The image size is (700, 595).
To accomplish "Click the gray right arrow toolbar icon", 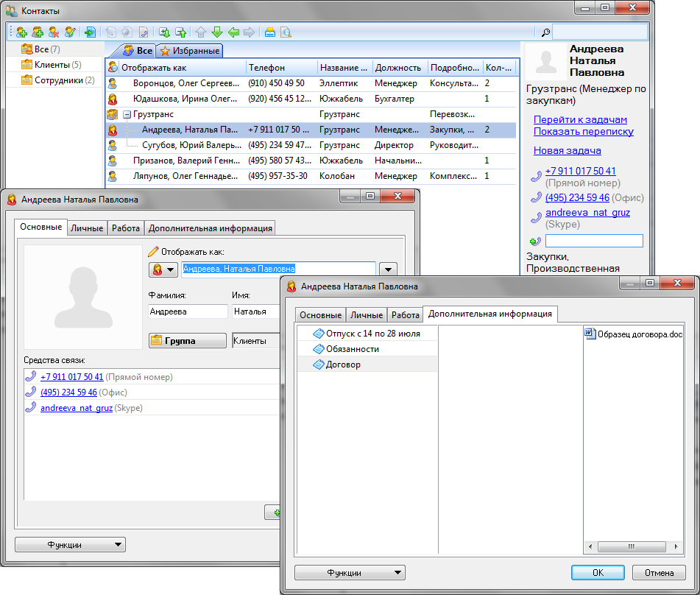I will [249, 32].
